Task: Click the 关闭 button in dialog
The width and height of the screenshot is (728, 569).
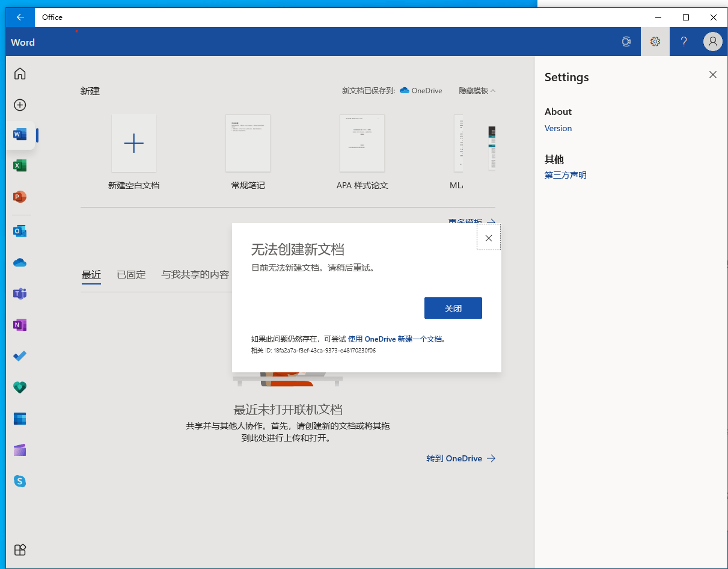Action: 453,308
